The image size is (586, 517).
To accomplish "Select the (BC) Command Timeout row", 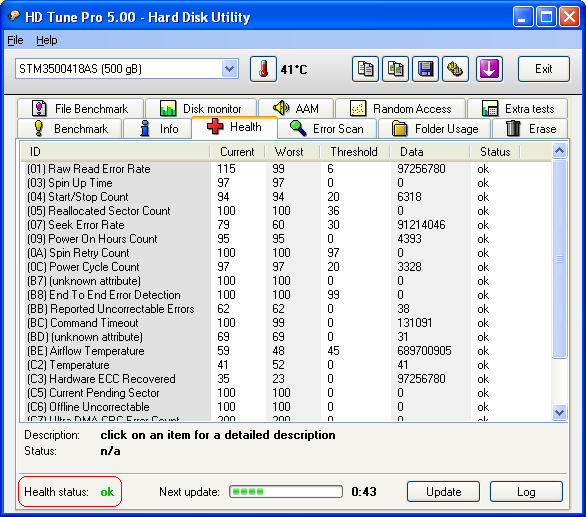I will point(286,323).
